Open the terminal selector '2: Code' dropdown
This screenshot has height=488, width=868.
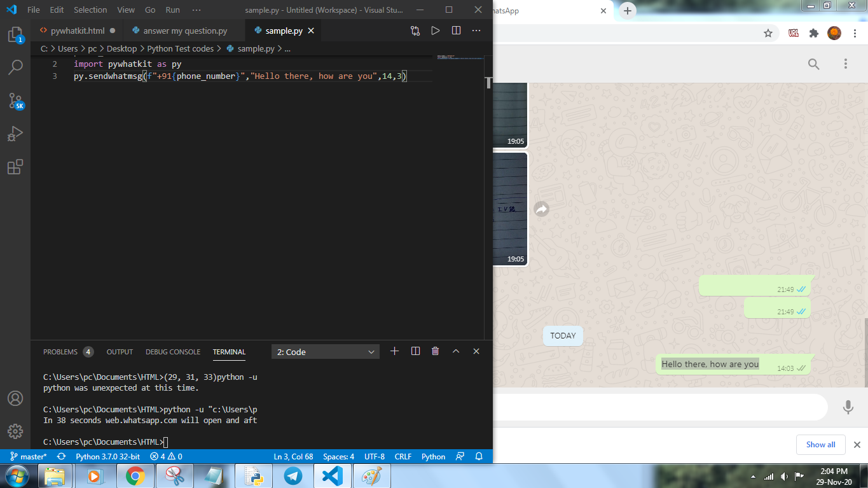(326, 352)
